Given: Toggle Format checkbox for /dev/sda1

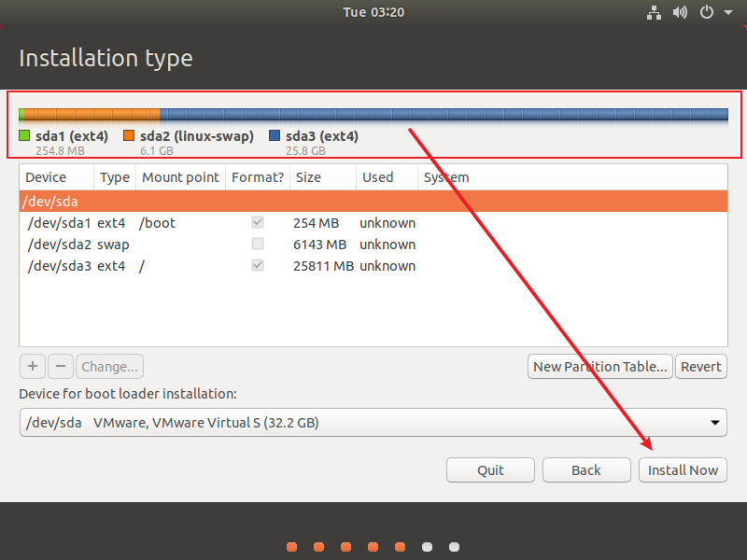Looking at the screenshot, I should [x=258, y=222].
